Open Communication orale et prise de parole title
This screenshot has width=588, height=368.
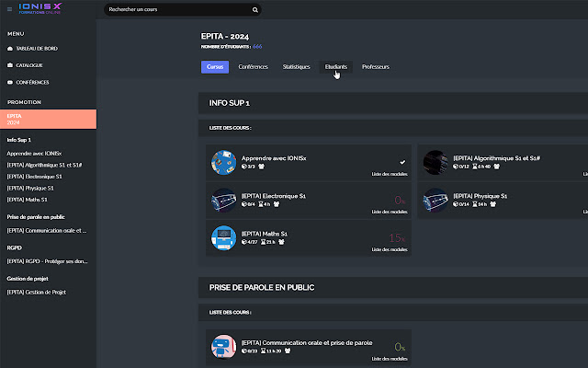click(307, 343)
